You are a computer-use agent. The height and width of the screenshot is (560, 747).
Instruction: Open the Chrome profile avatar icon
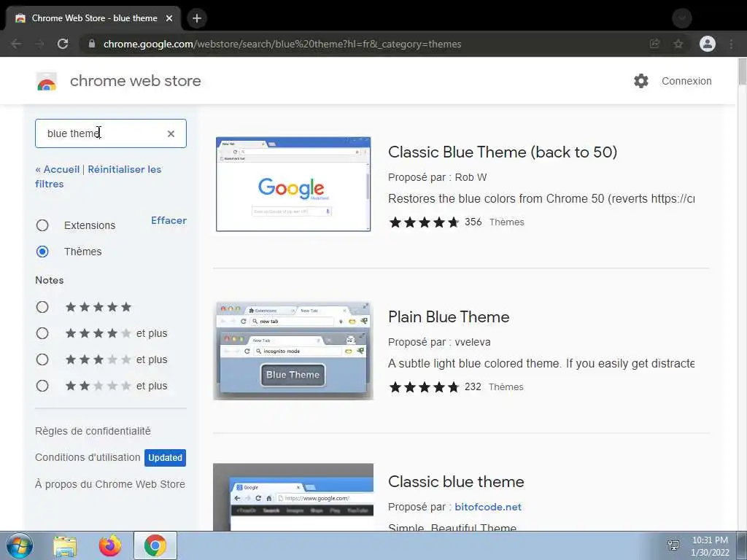click(708, 44)
